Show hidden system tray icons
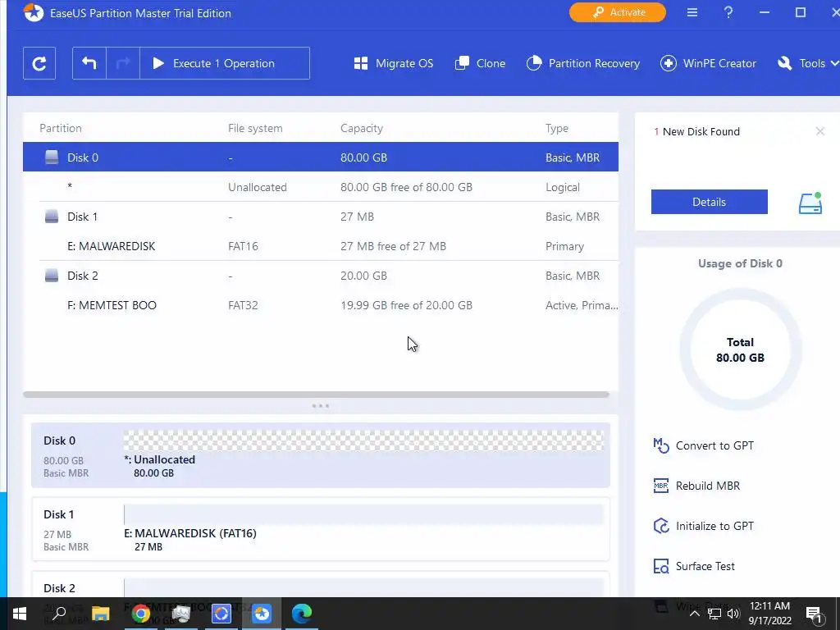Image resolution: width=840 pixels, height=630 pixels. (694, 614)
